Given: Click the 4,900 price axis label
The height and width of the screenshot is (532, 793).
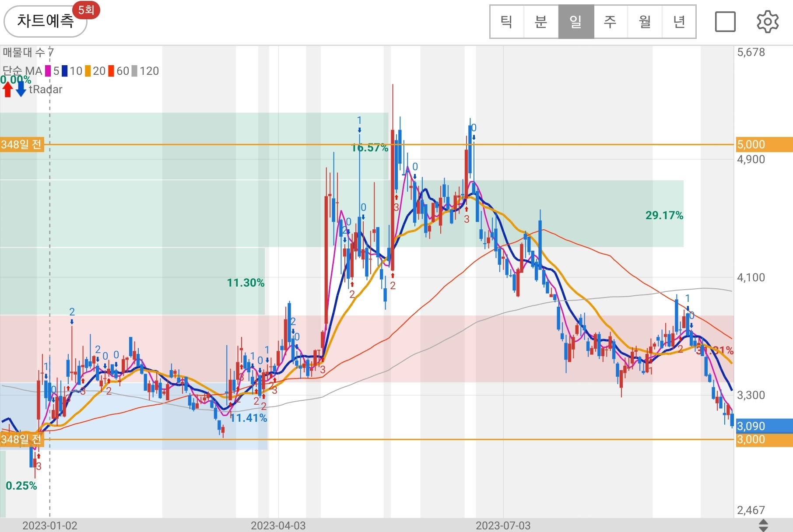Looking at the screenshot, I should click(x=751, y=159).
